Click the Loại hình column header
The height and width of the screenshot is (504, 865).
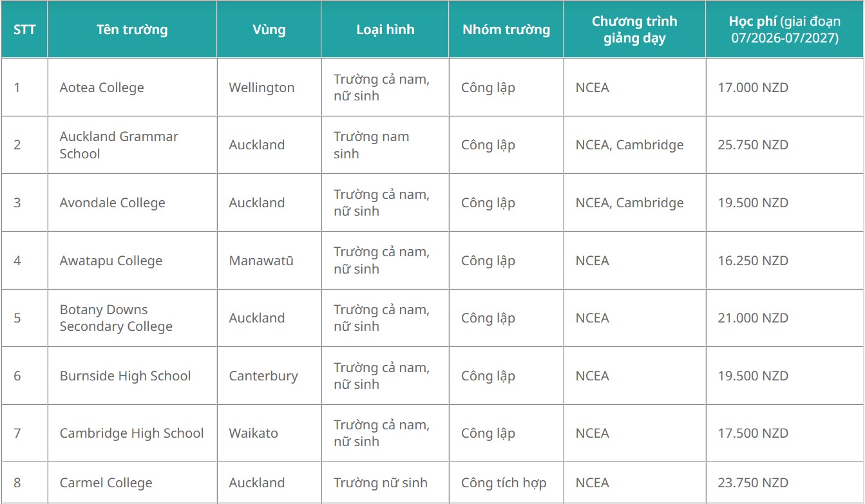click(385, 30)
